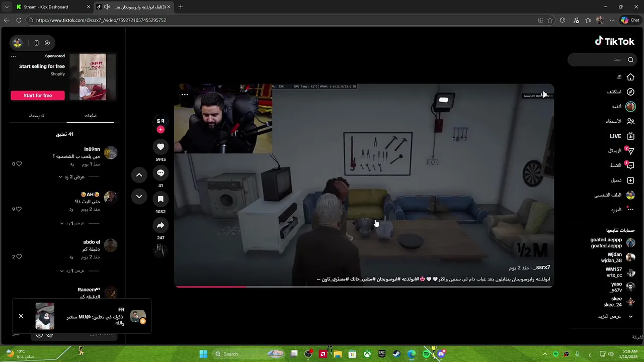Open the FR mention notification thumbnail
The width and height of the screenshot is (644, 362).
(45, 316)
